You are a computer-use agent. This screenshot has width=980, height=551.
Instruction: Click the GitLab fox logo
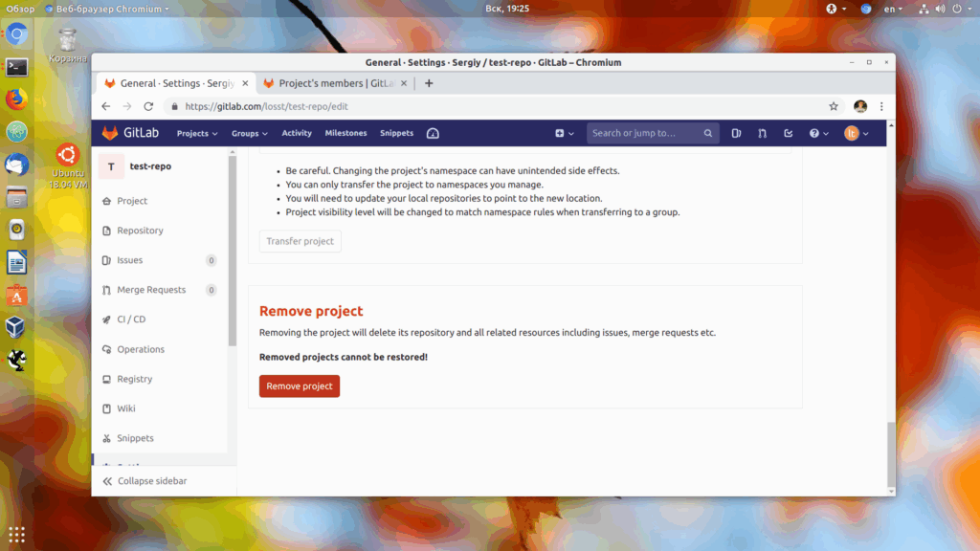click(110, 133)
